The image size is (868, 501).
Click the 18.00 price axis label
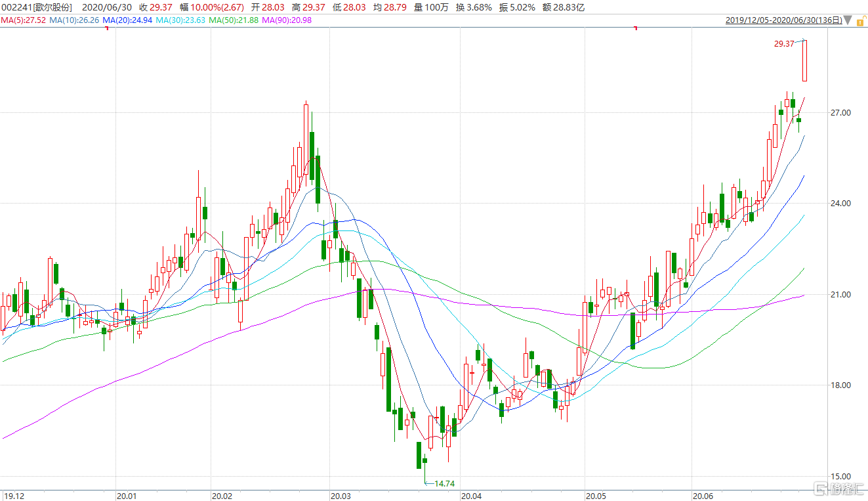840,385
